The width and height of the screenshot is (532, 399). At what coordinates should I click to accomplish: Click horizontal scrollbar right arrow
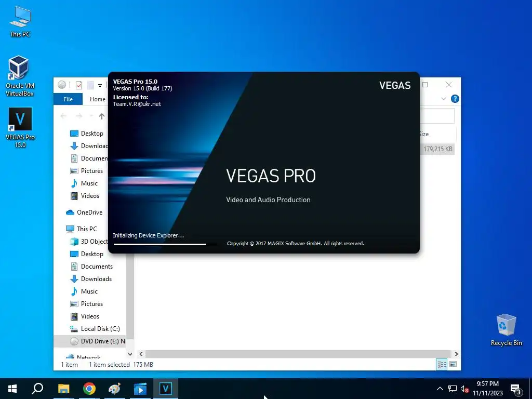[x=456, y=354]
